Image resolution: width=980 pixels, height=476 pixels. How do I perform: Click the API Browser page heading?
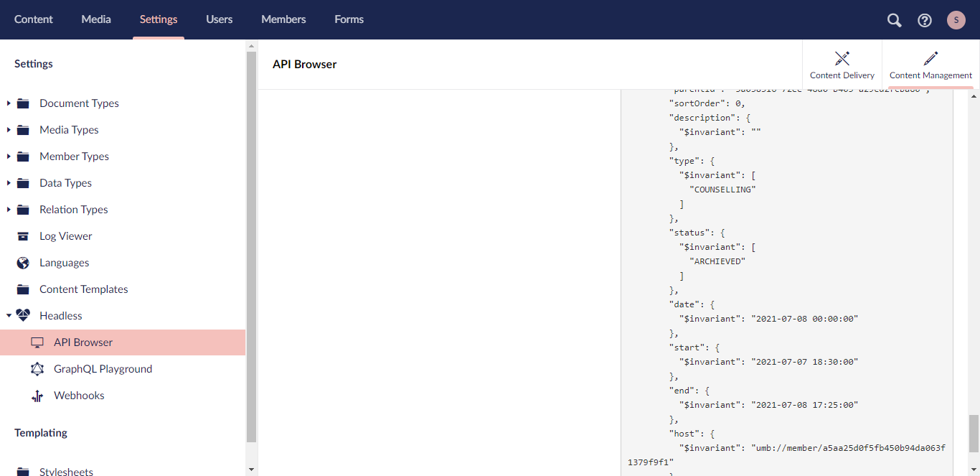[x=304, y=64]
